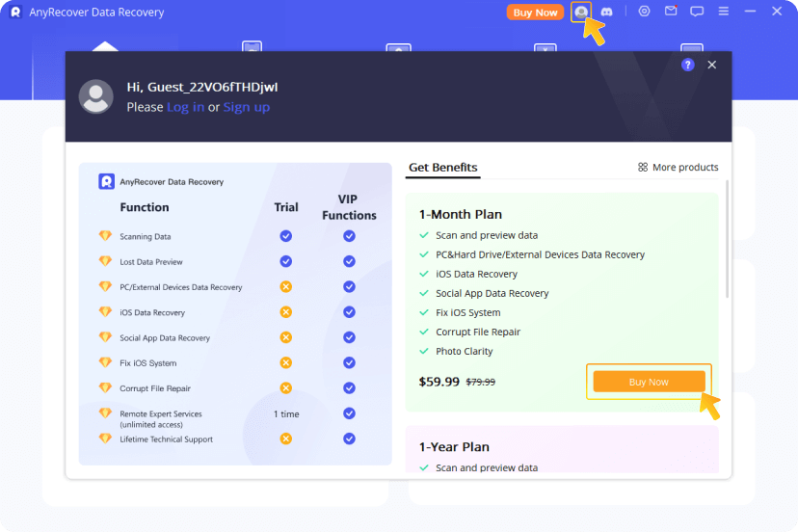The image size is (798, 532).
Task: Open the feedback chat bubble icon
Action: (697, 12)
